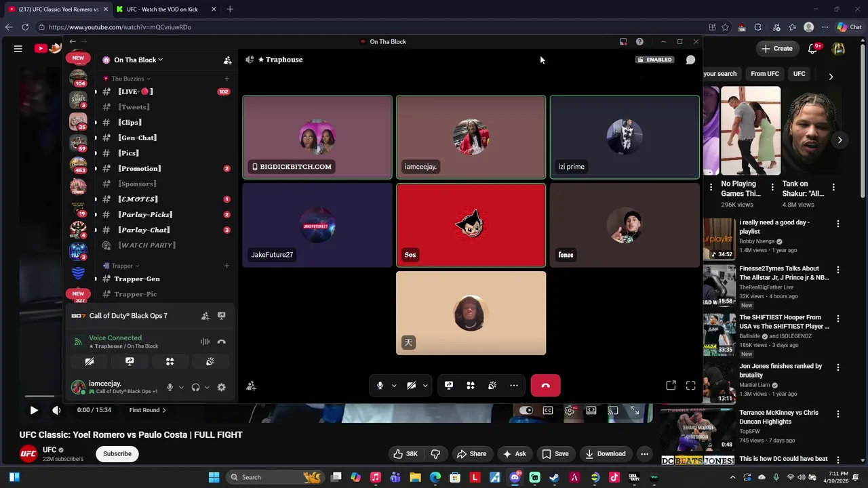This screenshot has width=868, height=488.
Task: Expand First Round chapter in player
Action: (148, 410)
